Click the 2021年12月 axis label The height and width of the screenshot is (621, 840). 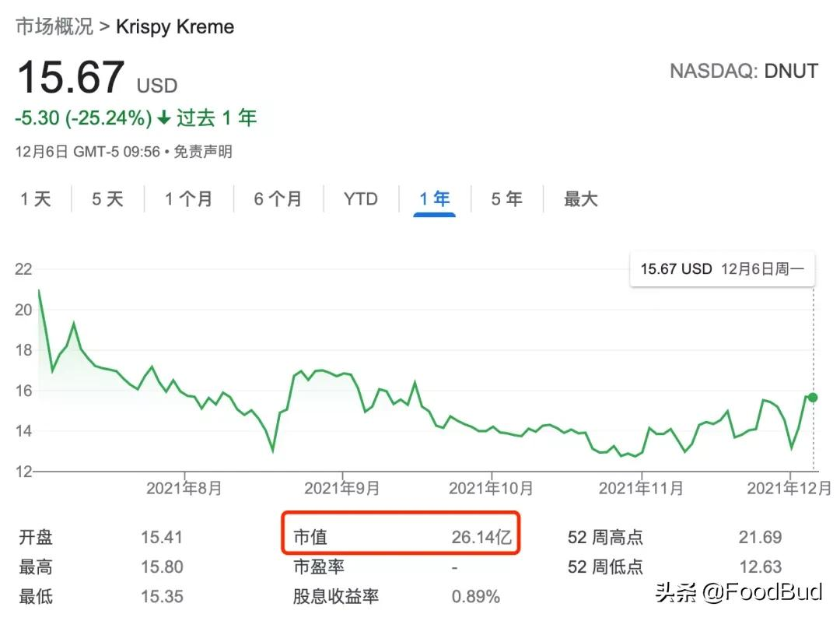click(x=789, y=488)
